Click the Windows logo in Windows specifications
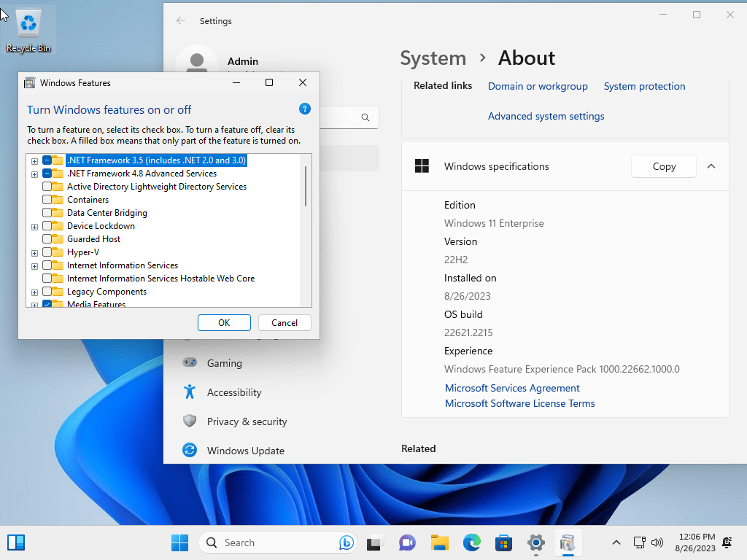 (422, 166)
